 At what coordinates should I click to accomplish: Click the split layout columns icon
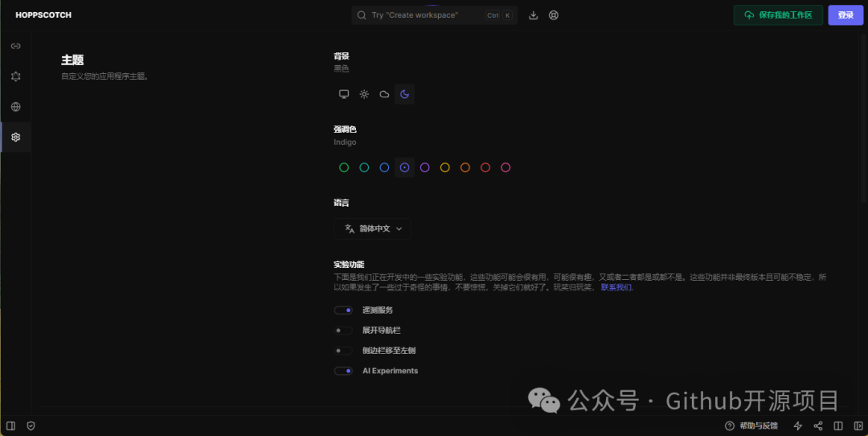[x=838, y=426]
